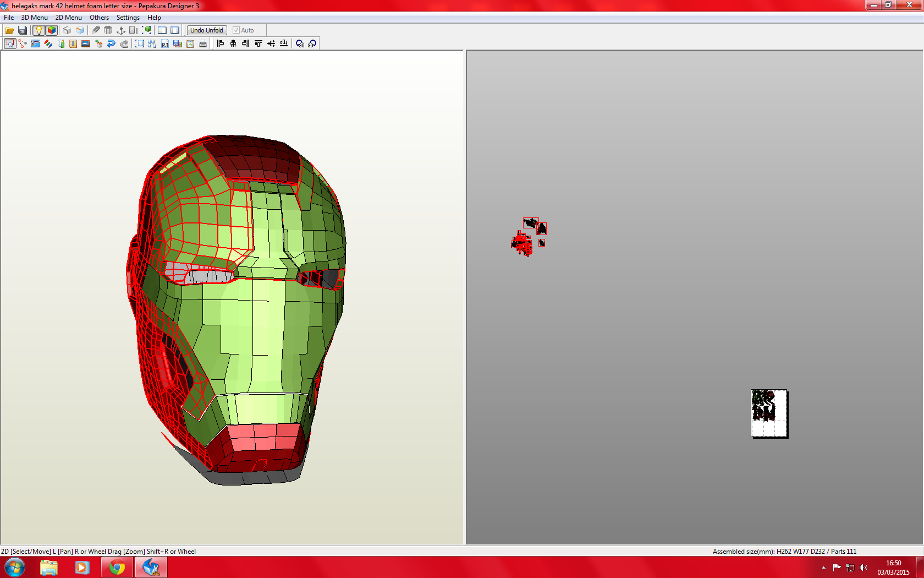Screen dimensions: 924x578
Task: Toggle the light bulb lighting icon
Action: (38, 30)
